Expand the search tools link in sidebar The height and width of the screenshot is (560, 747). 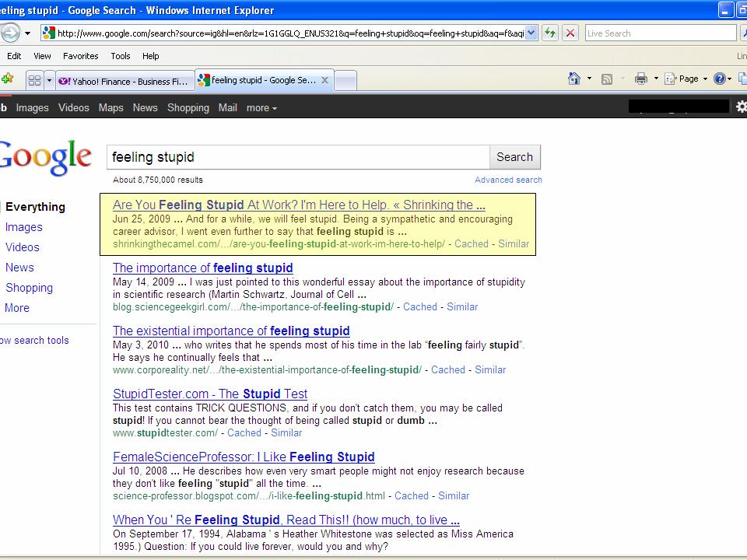(34, 340)
